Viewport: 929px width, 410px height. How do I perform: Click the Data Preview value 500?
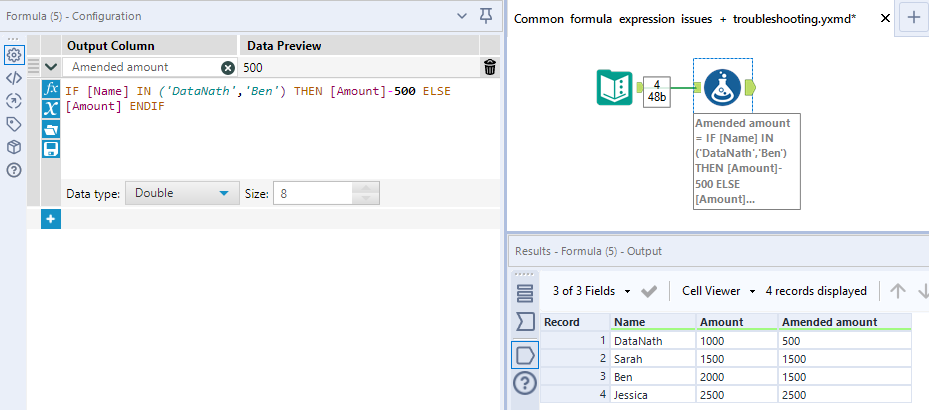click(x=253, y=68)
